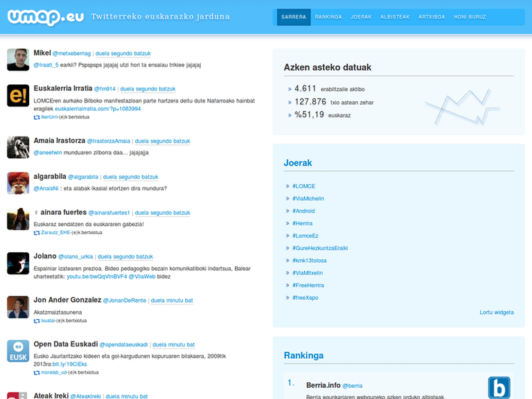This screenshot has width=532, height=399.
Task: Open the Rankinga section heading
Action: [303, 355]
